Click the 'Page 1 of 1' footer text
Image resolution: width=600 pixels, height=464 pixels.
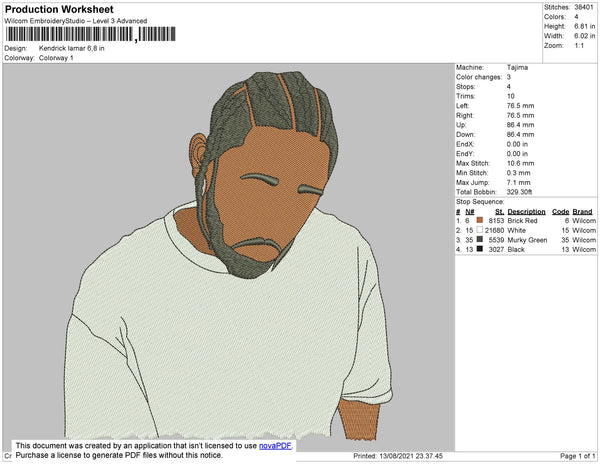click(577, 456)
